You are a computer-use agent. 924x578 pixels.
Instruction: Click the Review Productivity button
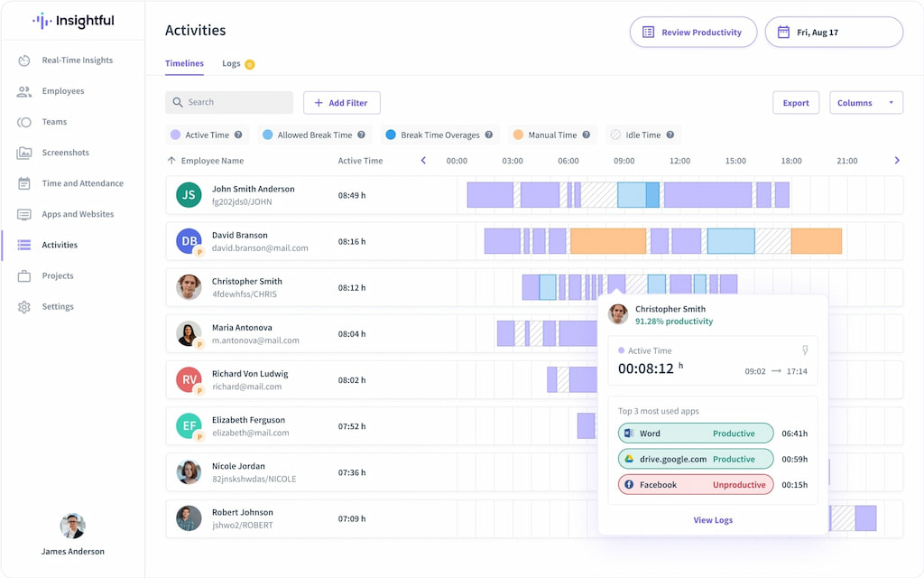pyautogui.click(x=693, y=32)
